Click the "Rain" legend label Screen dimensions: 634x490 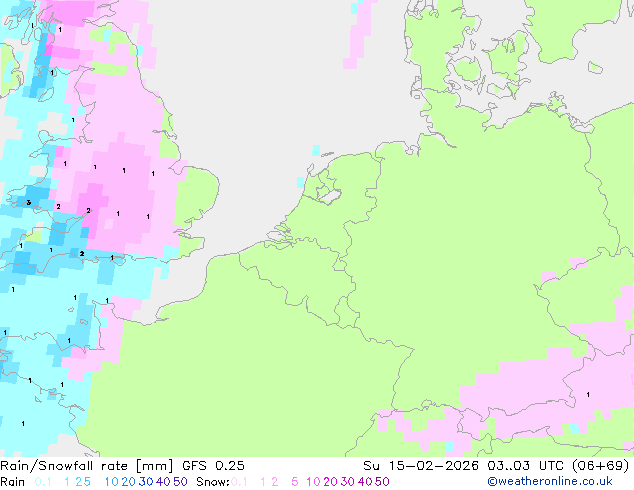click(13, 482)
